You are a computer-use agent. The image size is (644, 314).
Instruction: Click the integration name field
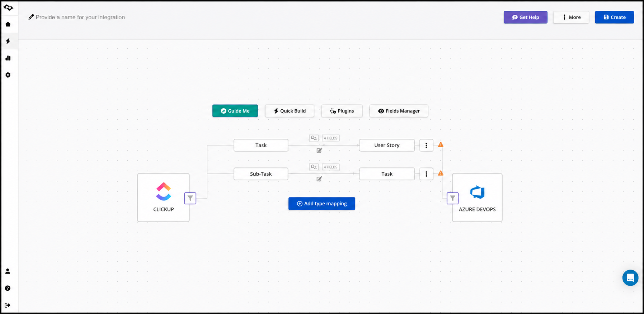80,17
